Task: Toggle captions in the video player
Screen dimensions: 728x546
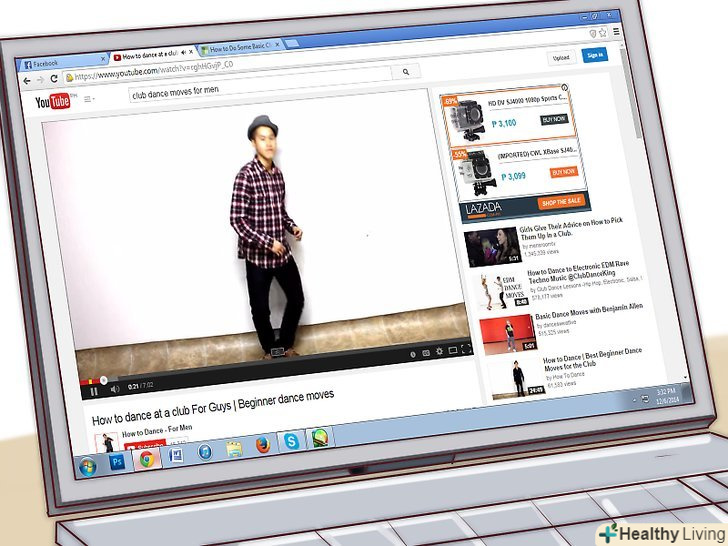Action: (426, 353)
